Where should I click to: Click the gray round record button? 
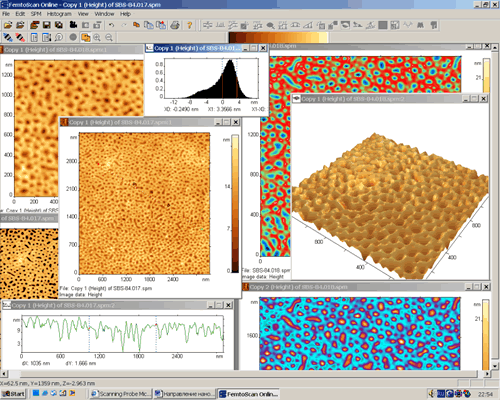click(73, 37)
